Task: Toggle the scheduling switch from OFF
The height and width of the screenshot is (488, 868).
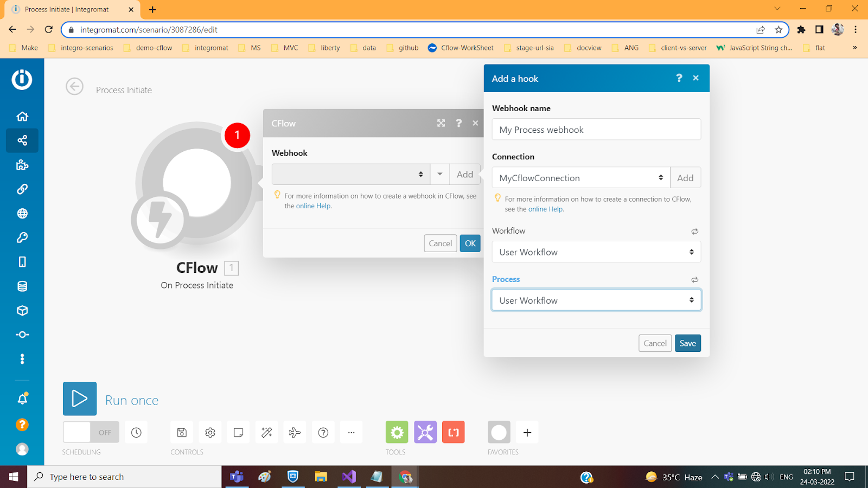Action: tap(91, 432)
